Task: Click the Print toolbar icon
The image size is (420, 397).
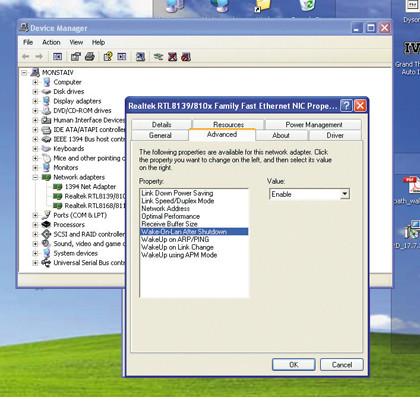Action: click(x=90, y=57)
